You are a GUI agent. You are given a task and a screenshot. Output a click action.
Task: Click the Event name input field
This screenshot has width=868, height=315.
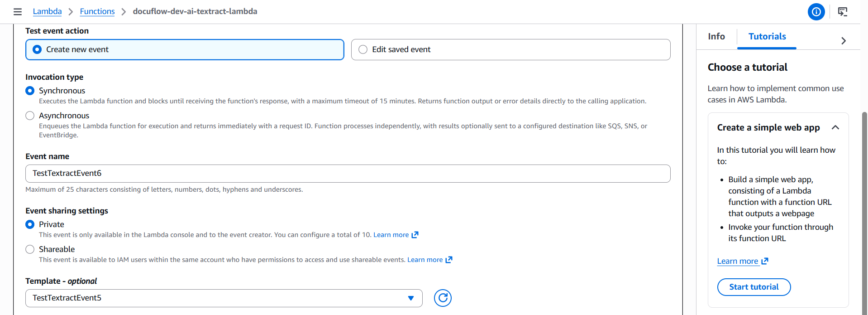pos(348,173)
